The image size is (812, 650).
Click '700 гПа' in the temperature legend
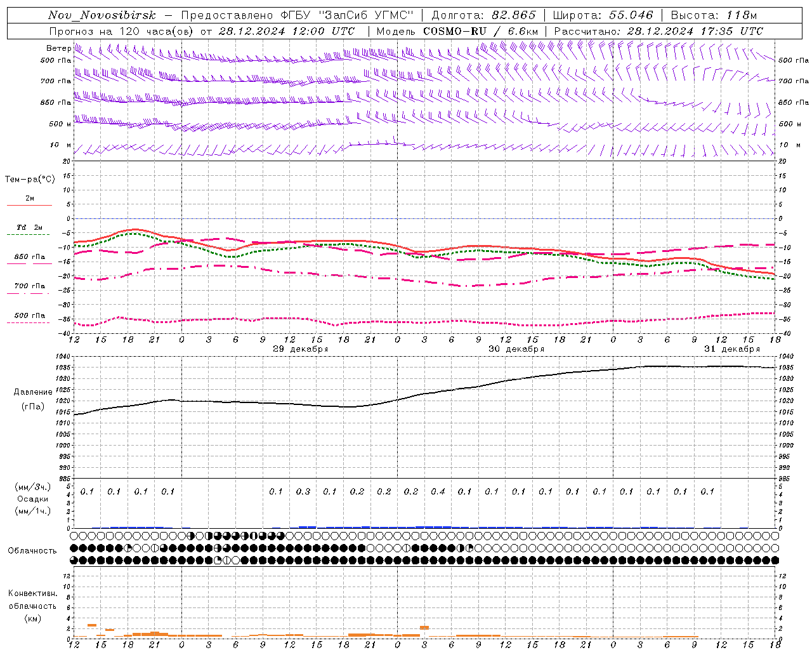pyautogui.click(x=30, y=286)
